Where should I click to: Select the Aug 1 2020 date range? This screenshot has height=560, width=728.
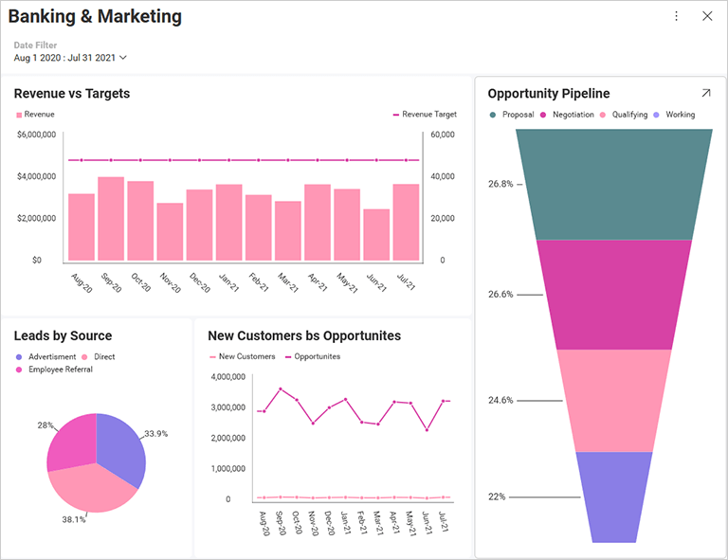click(64, 58)
